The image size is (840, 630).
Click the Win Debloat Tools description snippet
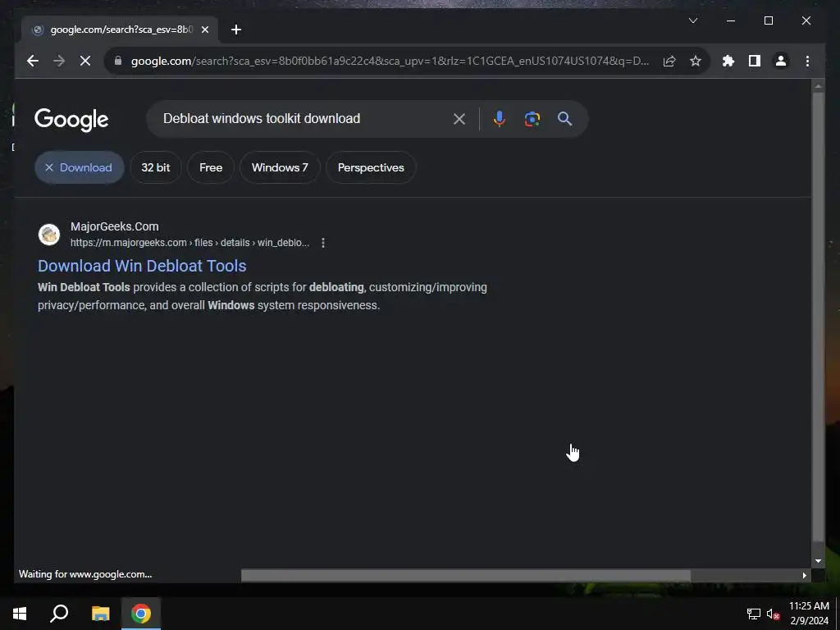click(x=262, y=296)
